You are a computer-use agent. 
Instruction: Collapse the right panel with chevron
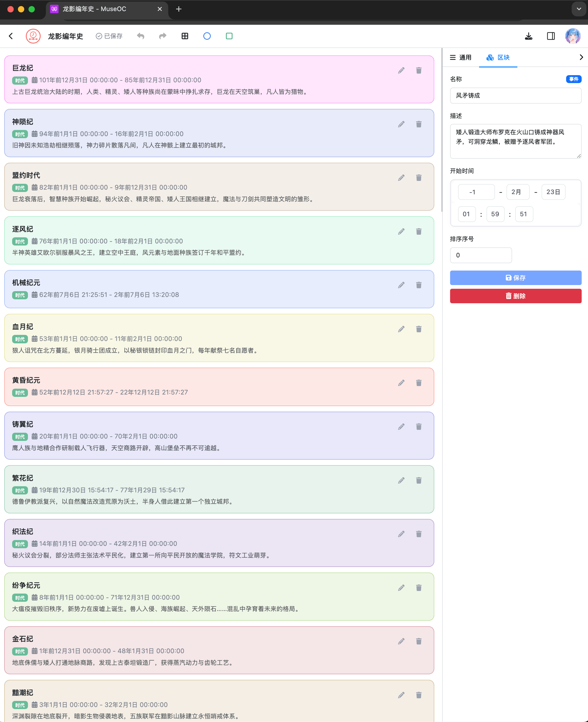[581, 57]
